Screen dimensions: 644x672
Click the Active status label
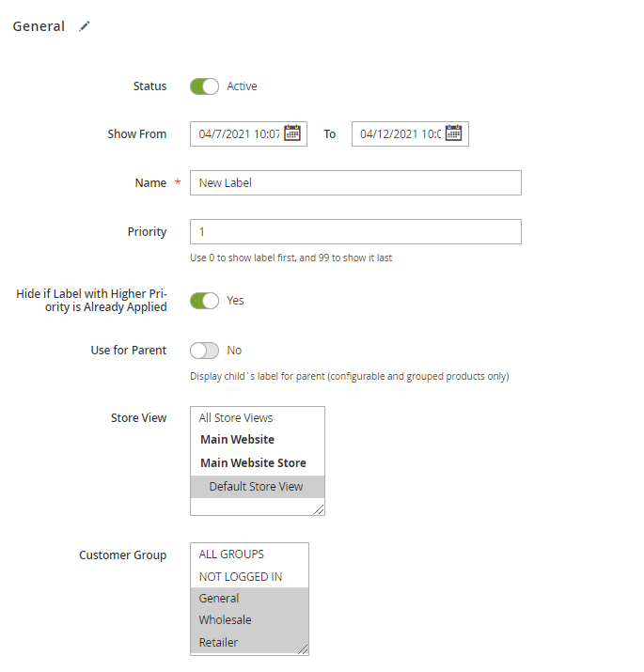[242, 86]
